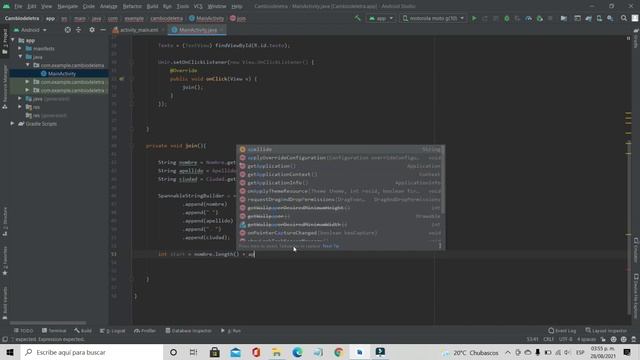Open the Layout Inspector panel
Viewport: 640px width, 360px height.
[x=606, y=331]
